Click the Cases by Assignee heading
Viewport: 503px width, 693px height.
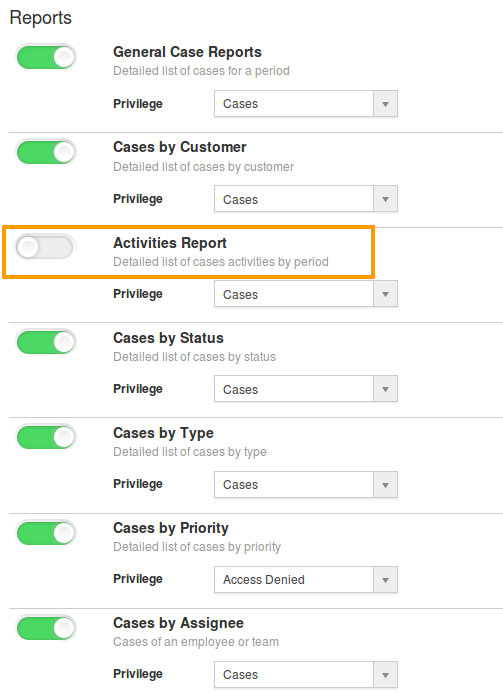coord(178,623)
